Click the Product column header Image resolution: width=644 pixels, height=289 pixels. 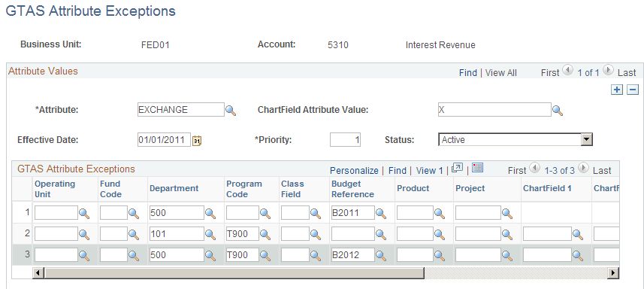(x=413, y=189)
